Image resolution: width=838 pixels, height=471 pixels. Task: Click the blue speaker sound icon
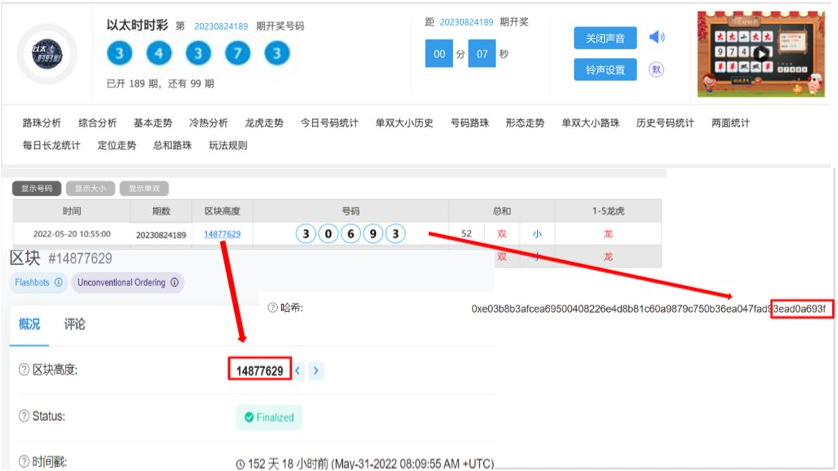point(656,38)
